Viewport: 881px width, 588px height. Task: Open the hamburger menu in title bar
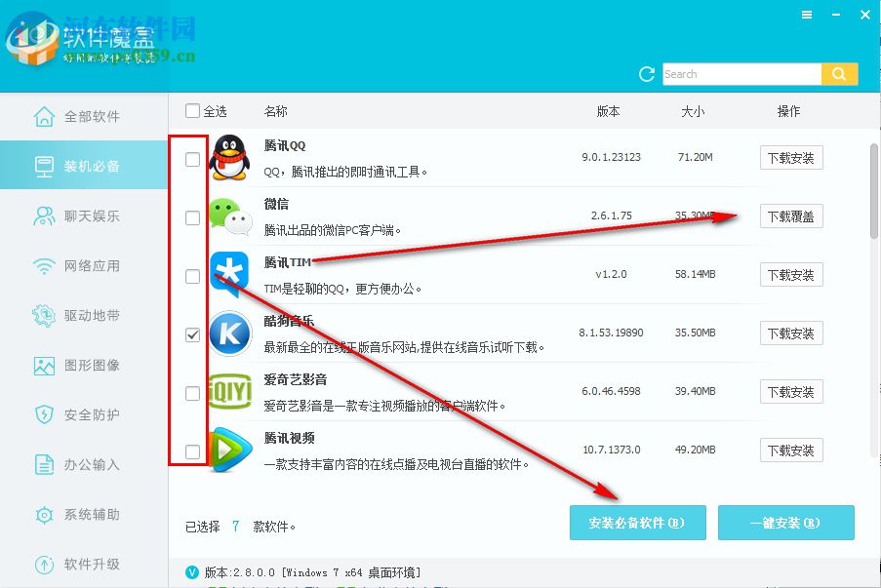[x=808, y=15]
